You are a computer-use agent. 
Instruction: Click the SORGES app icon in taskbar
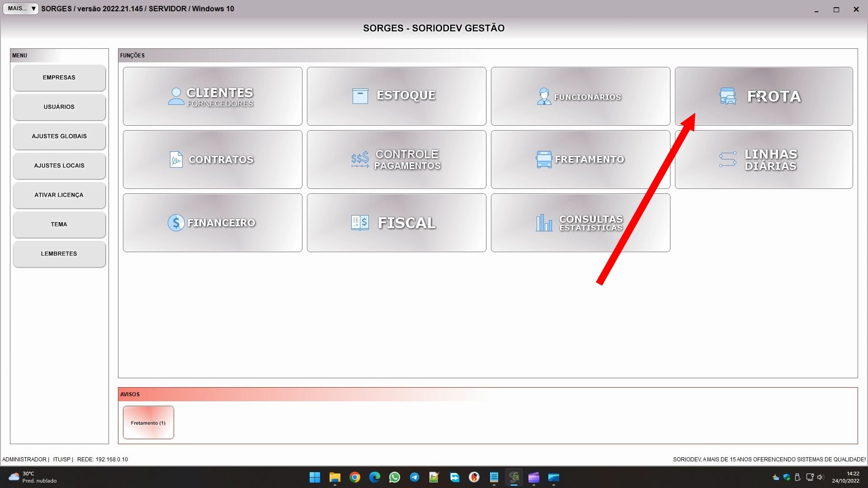514,477
